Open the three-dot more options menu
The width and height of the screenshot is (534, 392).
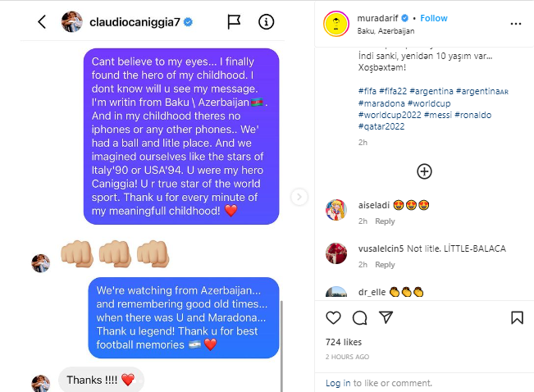coord(515,24)
